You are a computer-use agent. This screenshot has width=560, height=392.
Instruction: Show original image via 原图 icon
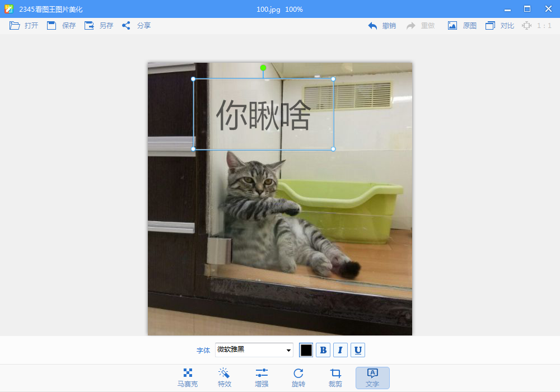pos(452,26)
